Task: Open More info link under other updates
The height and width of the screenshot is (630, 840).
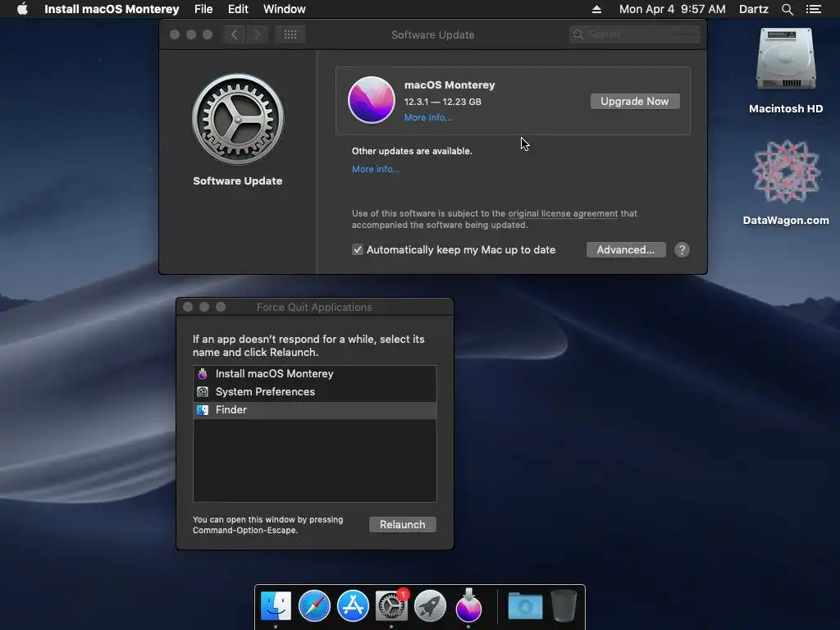Action: 376,169
